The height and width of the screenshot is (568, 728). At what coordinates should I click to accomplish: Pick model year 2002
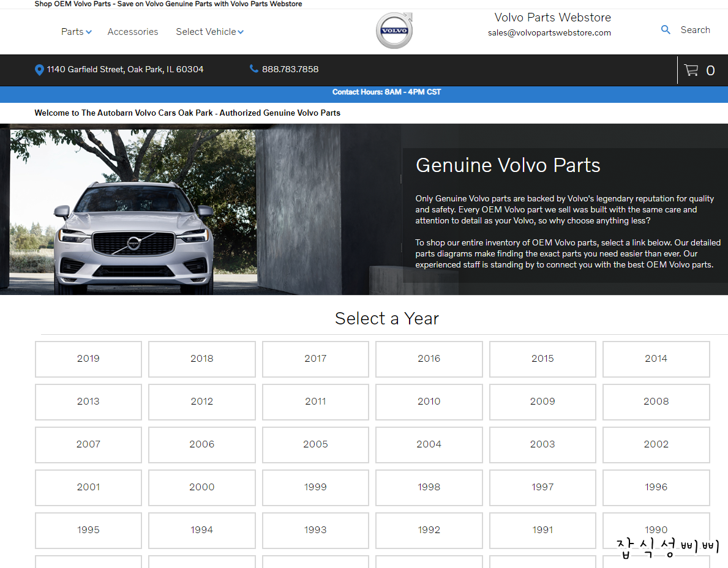pyautogui.click(x=656, y=444)
